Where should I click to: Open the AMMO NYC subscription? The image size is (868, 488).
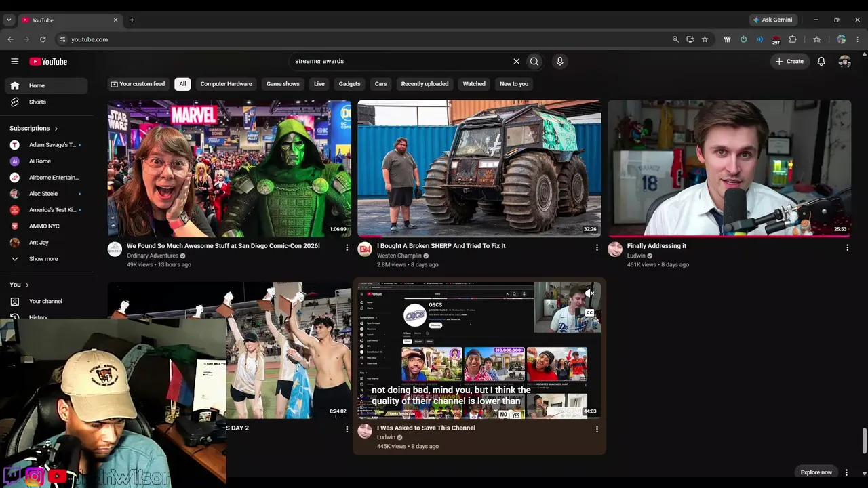(x=46, y=226)
